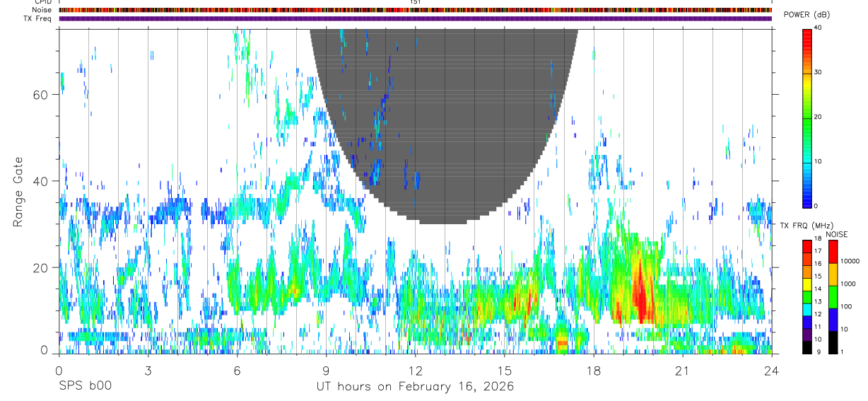Click the multicolored Noise strip at top
This screenshot has width=868, height=401.
click(x=415, y=10)
